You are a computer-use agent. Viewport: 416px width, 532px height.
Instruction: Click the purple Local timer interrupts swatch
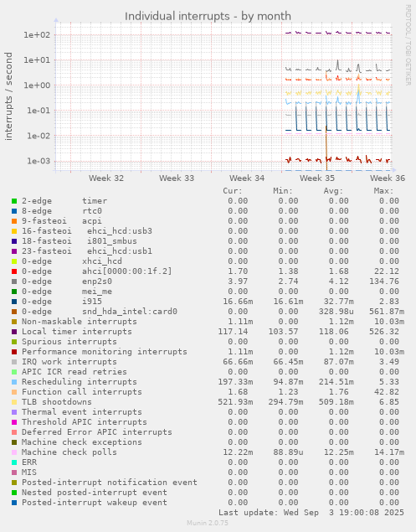14,332
